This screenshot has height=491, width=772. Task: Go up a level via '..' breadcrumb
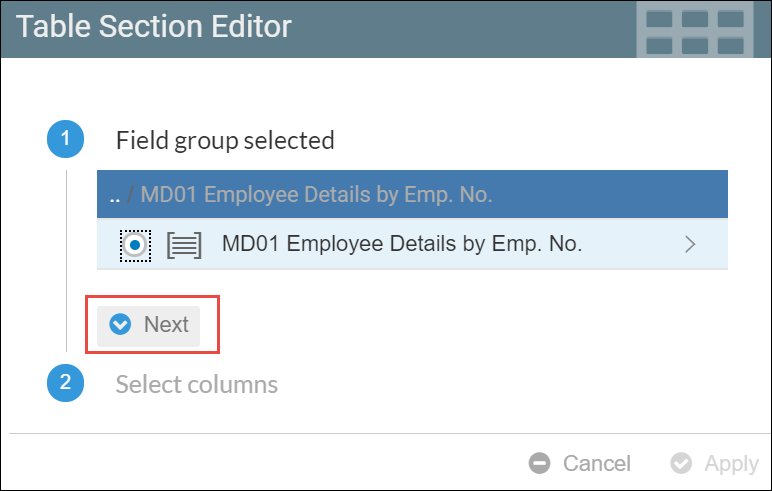click(x=116, y=194)
